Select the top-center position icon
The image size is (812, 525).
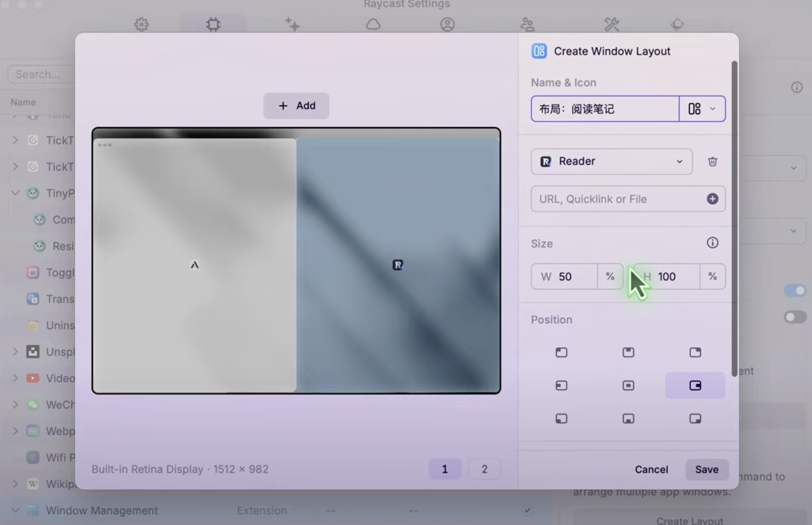[628, 353]
